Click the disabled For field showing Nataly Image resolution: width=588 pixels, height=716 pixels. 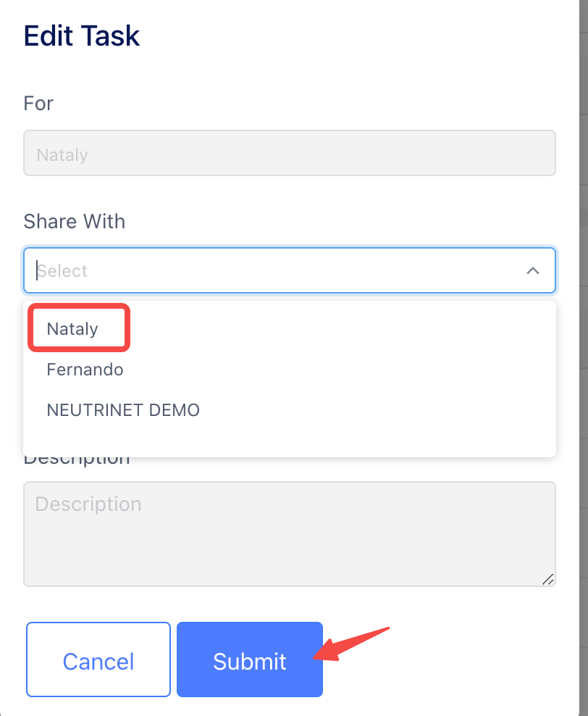pos(289,153)
